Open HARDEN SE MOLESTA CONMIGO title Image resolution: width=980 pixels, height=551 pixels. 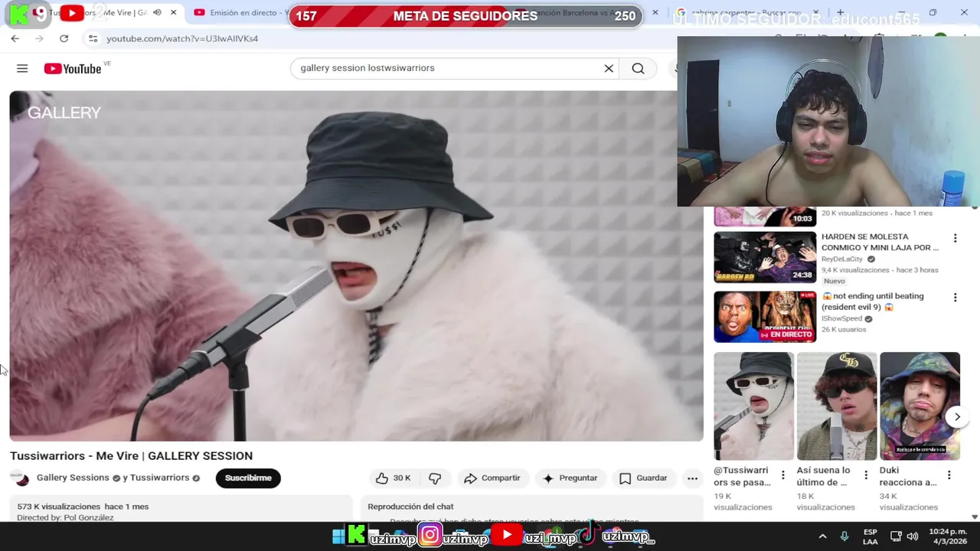(880, 242)
